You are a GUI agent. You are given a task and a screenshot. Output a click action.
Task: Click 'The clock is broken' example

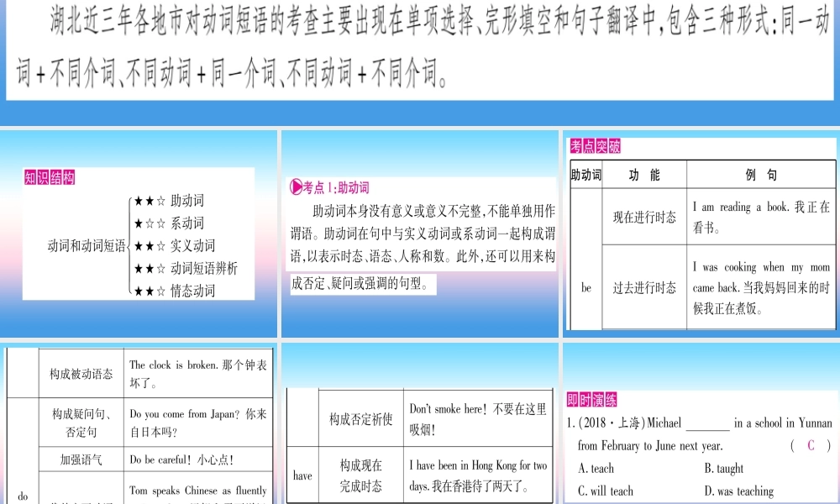(198, 373)
